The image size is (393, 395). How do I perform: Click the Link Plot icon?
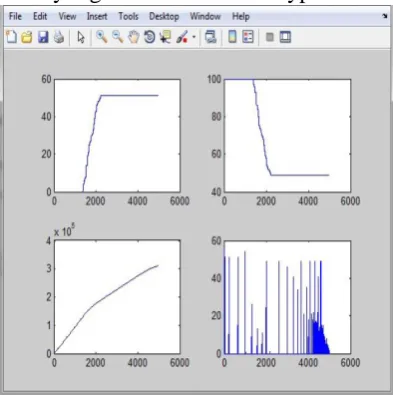tap(211, 37)
